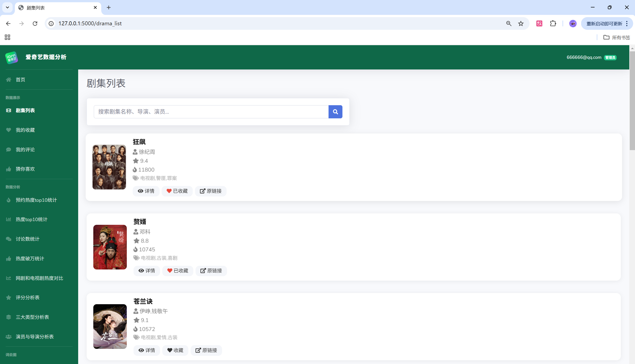Bookmark page with star icon

[x=521, y=24]
